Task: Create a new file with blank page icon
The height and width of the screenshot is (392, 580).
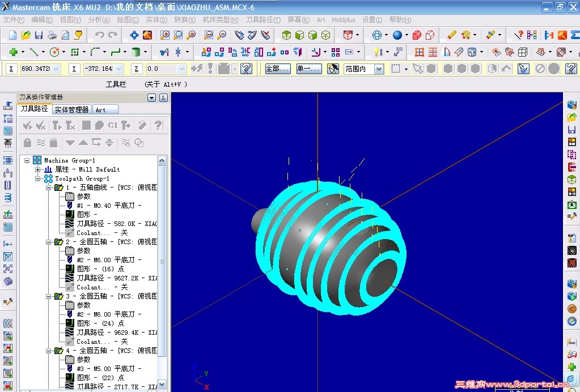Action: 13,35
